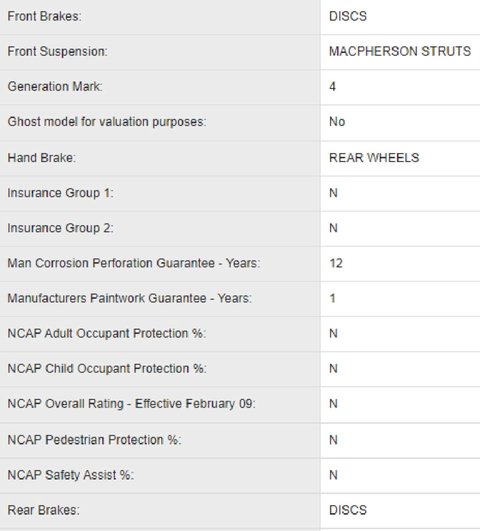This screenshot has height=531, width=480.
Task: Select the Front Brakes label
Action: pyautogui.click(x=44, y=16)
